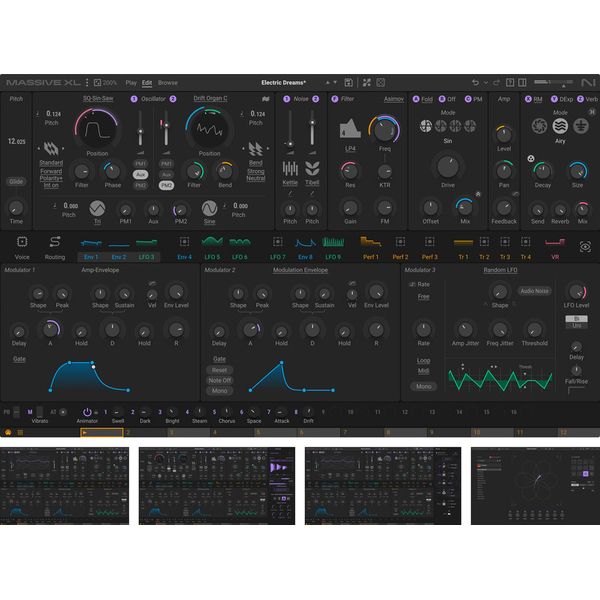Toggle Audio Noise in Modulator 3
Viewport: 600px width, 600px height.
click(x=534, y=291)
